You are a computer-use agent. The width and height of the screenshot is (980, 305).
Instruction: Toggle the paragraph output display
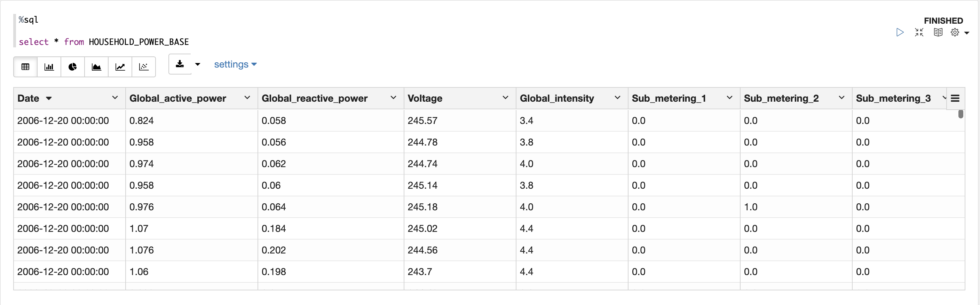(938, 32)
